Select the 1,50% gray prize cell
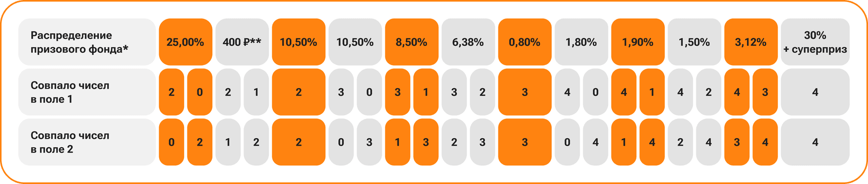The height and width of the screenshot is (184, 868). 694,42
